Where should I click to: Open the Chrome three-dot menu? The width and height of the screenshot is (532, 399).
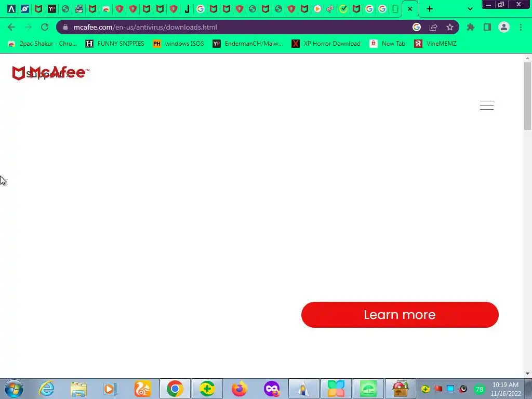(521, 27)
